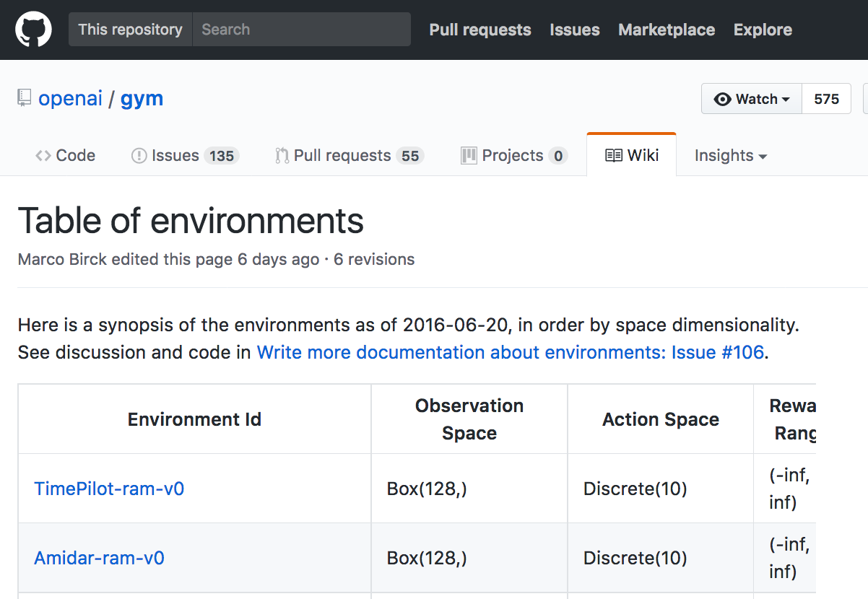Click the GitHub Octocat logo
Image resolution: width=868 pixels, height=599 pixels.
coord(33,30)
